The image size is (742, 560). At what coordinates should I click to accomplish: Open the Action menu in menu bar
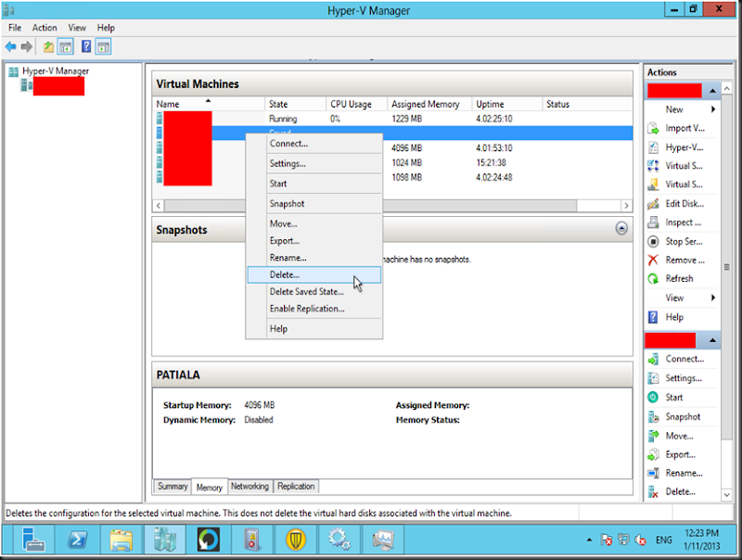pos(45,28)
